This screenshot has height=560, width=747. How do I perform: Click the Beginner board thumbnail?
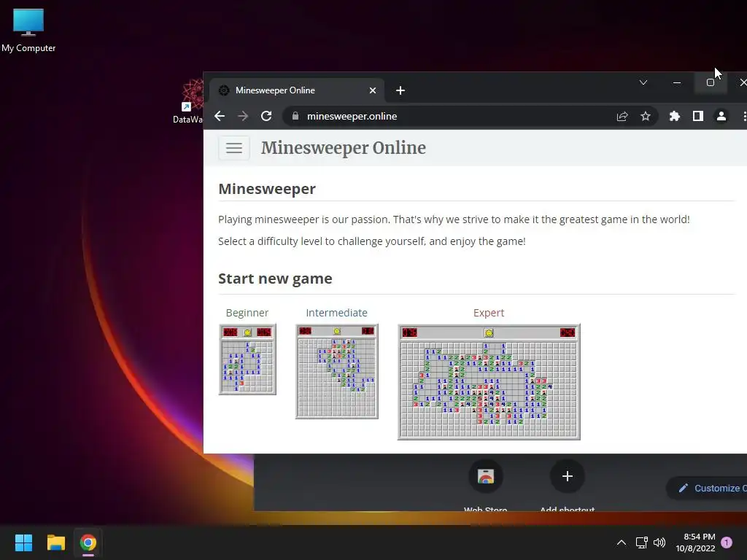(x=247, y=359)
